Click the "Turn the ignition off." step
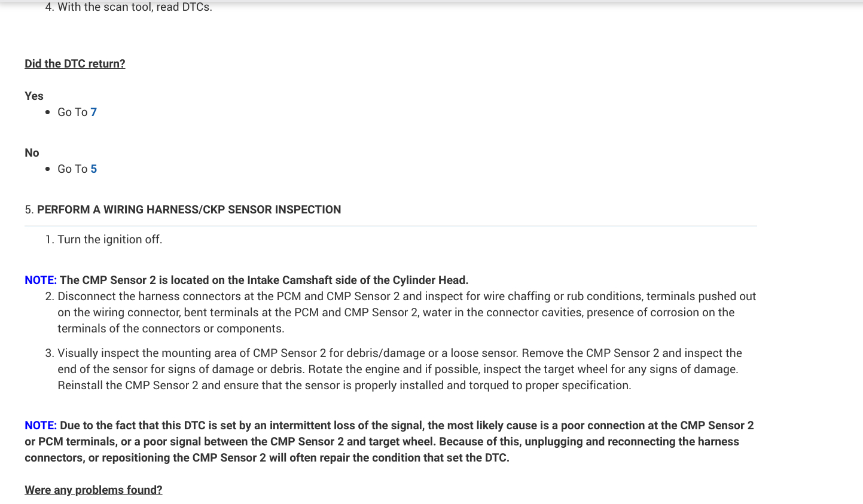The height and width of the screenshot is (504, 863). pos(109,240)
